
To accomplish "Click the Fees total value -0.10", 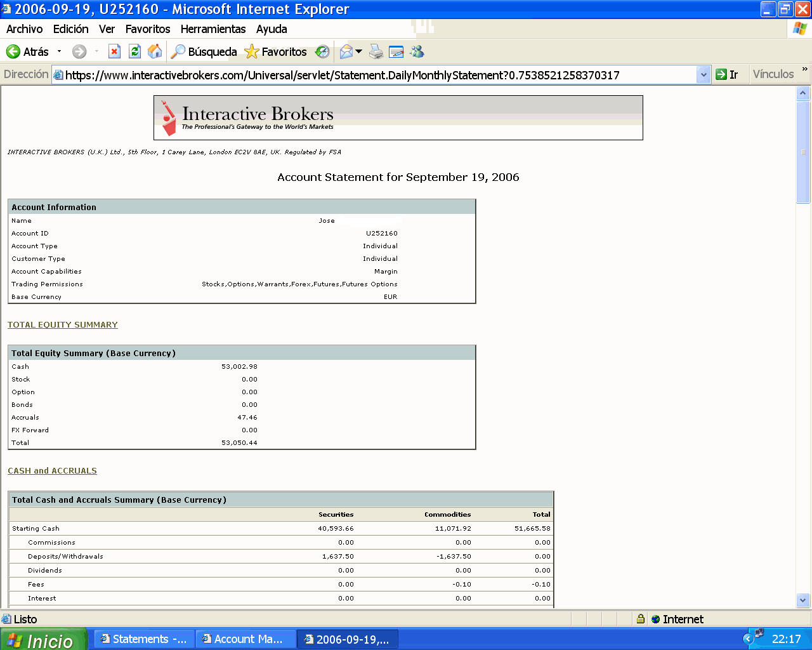I will (542, 585).
